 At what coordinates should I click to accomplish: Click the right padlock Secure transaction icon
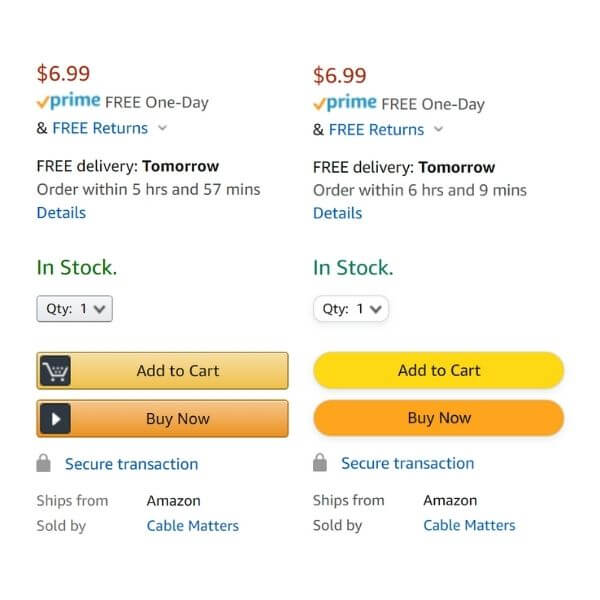point(320,463)
